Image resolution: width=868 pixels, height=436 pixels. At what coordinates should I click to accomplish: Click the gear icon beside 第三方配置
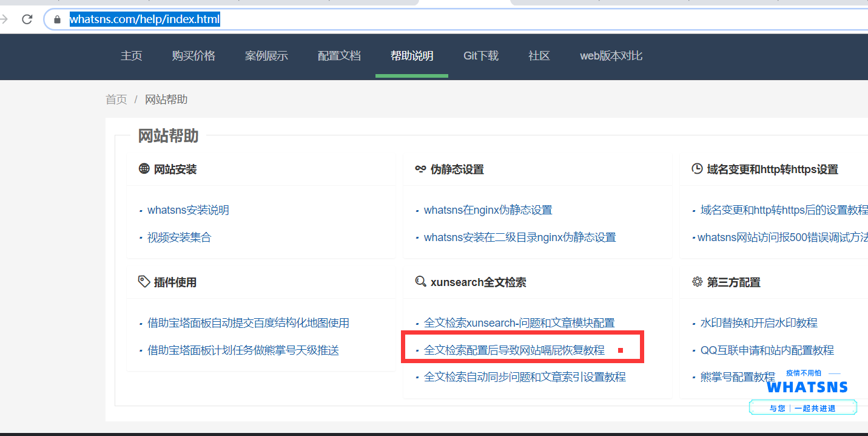(697, 282)
